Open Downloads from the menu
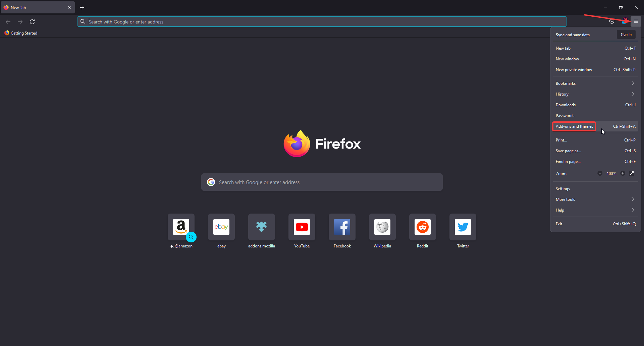Screen dimensions: 644x346 pos(595,105)
